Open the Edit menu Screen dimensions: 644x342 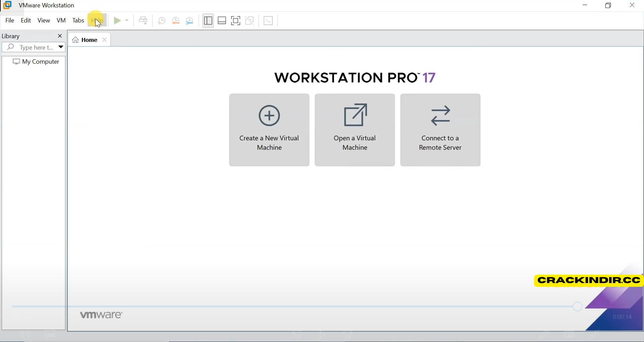[x=26, y=20]
